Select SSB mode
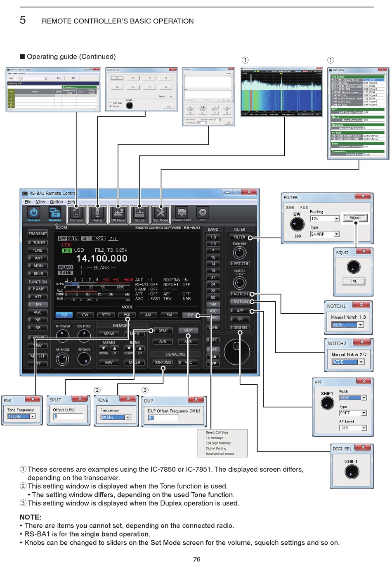The image size is (392, 565). point(64,315)
